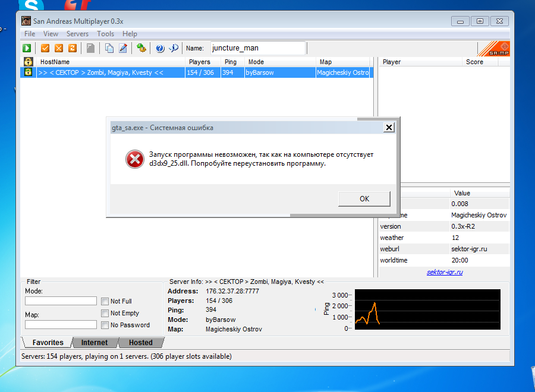
Task: Sort servers by the Mode column
Action: click(x=280, y=62)
